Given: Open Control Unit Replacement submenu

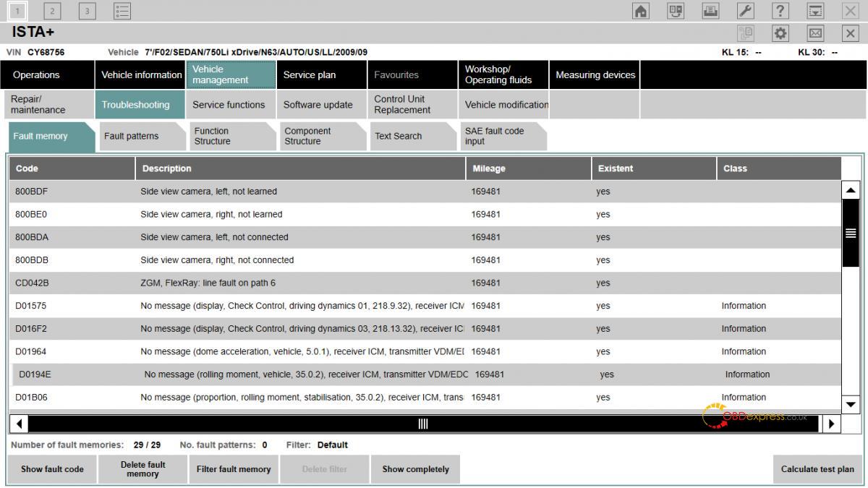Looking at the screenshot, I should pyautogui.click(x=413, y=105).
